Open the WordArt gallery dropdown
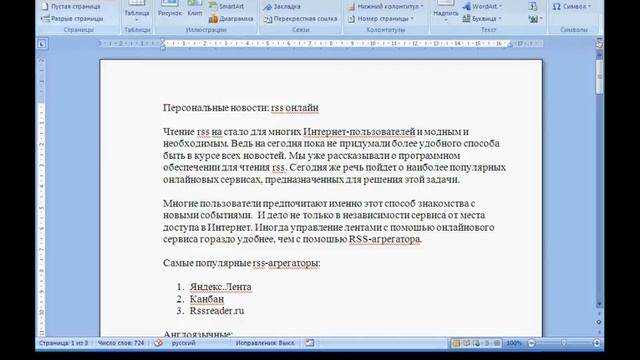This screenshot has width=640, height=360. point(482,7)
